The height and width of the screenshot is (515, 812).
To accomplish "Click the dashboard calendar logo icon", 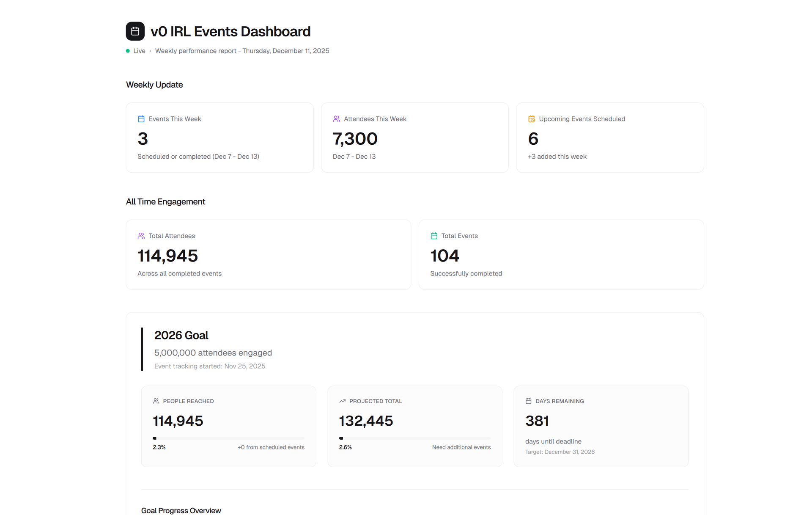I will tap(135, 31).
